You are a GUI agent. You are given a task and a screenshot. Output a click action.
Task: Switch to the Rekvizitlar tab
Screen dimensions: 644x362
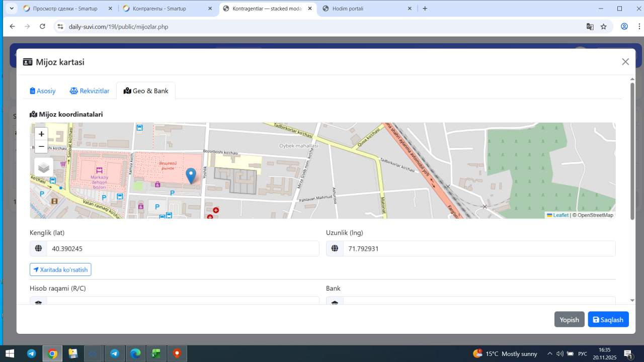pos(90,91)
